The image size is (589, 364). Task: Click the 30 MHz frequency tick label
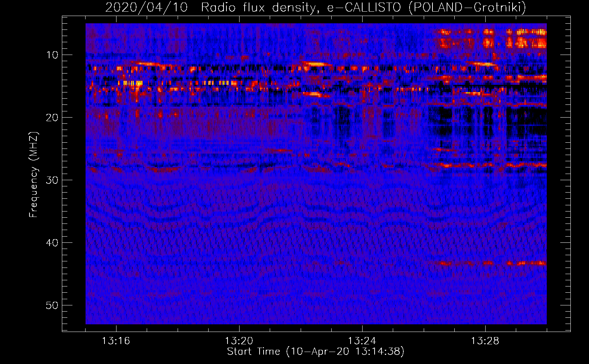[52, 180]
